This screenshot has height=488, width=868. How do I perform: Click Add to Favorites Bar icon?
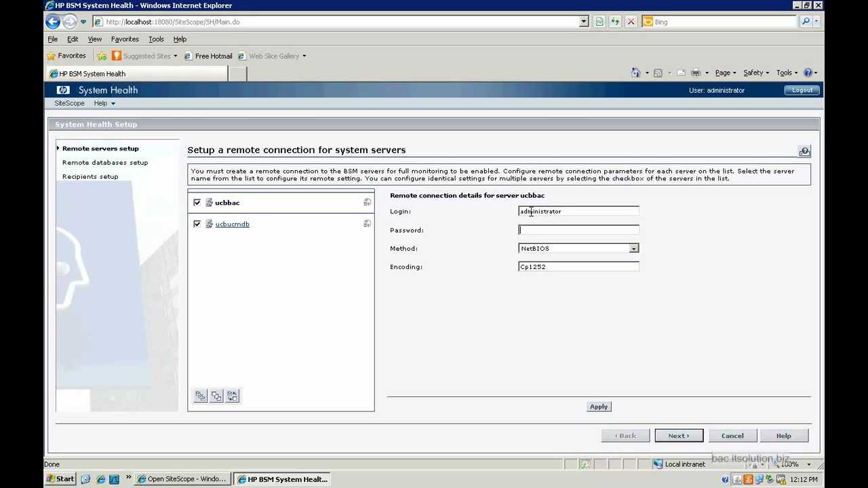(102, 56)
